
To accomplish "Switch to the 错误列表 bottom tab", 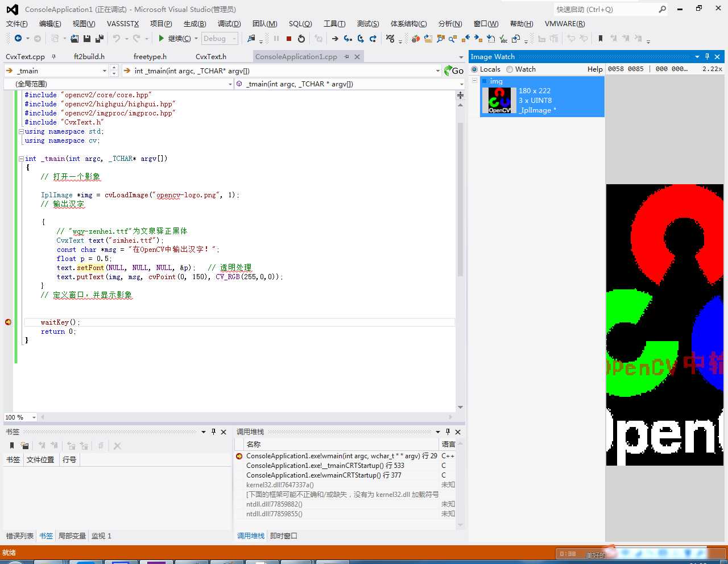I will pyautogui.click(x=20, y=536).
